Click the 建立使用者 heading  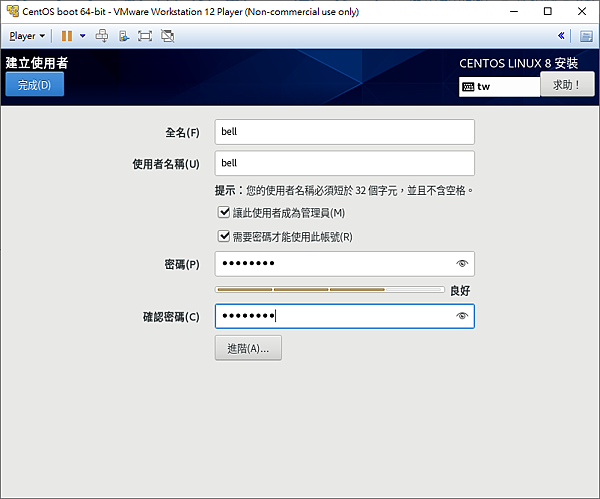pyautogui.click(x=37, y=63)
